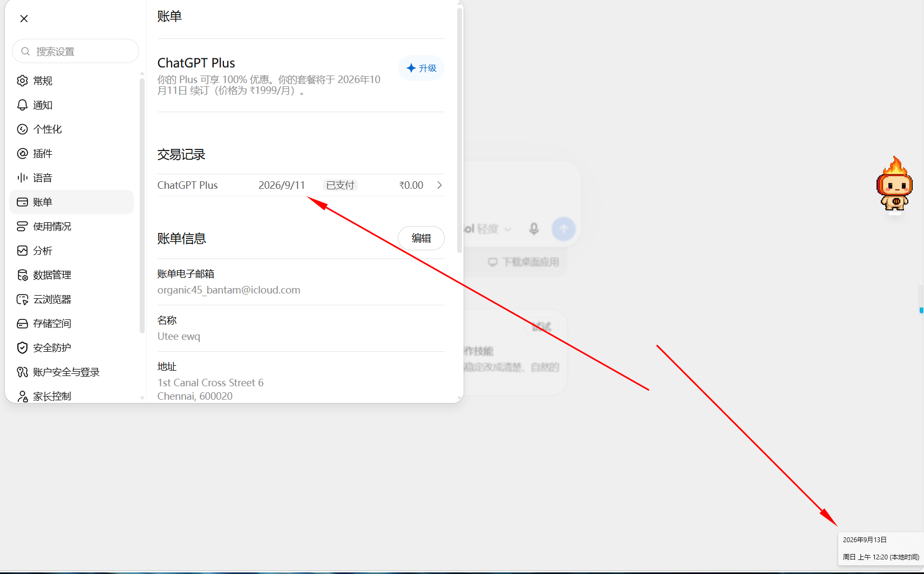Switch to the 使用情况 settings tab
The image size is (924, 574).
(x=72, y=227)
